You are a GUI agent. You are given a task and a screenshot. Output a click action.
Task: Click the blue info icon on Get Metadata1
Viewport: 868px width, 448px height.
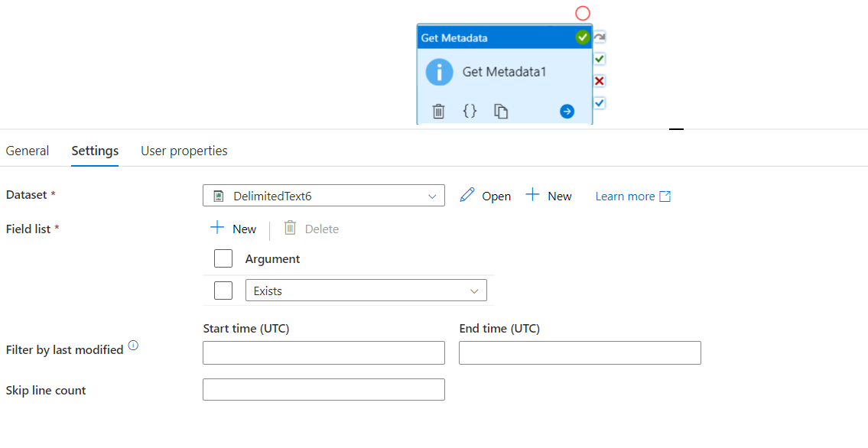[439, 72]
